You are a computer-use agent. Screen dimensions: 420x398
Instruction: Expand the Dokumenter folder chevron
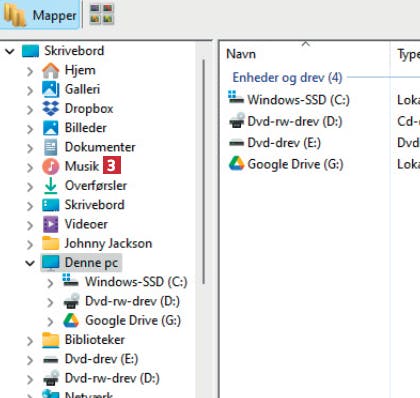(x=30, y=147)
